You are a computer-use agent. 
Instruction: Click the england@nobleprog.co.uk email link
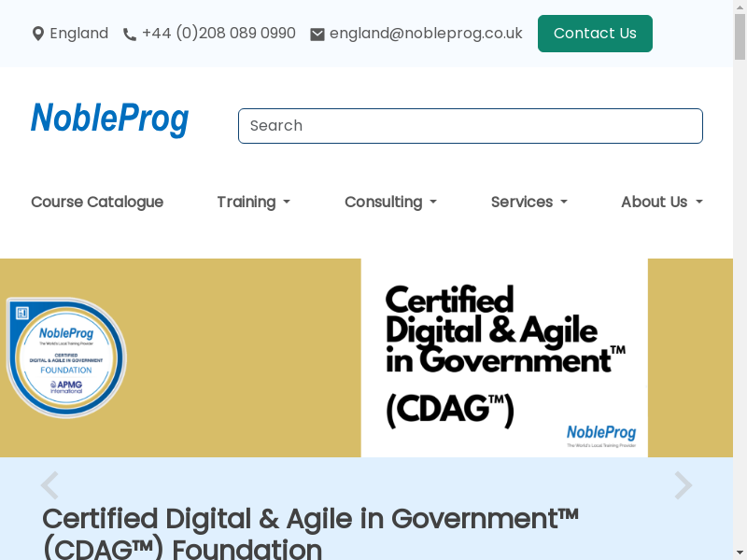pyautogui.click(x=426, y=34)
